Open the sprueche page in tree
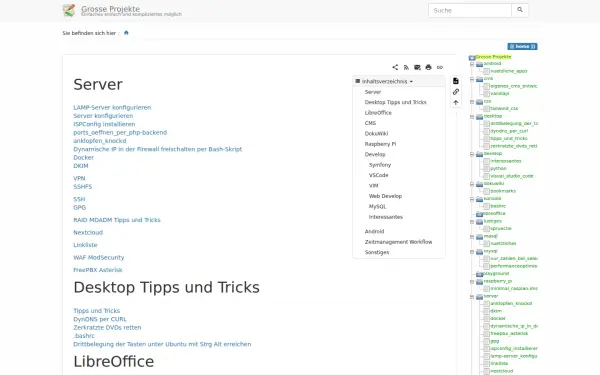600x375 pixels. tap(501, 228)
